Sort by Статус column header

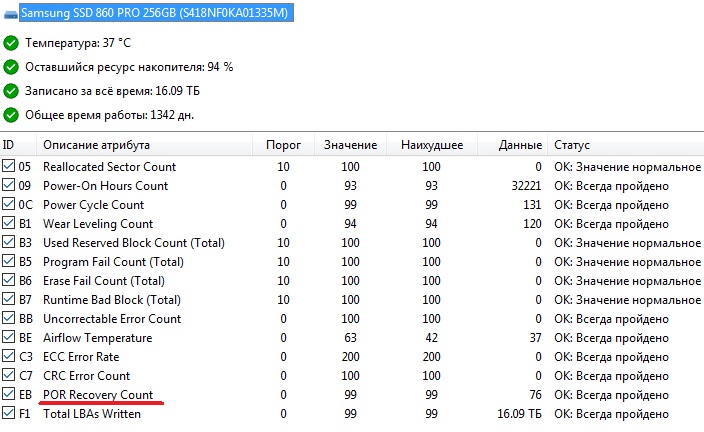626,145
